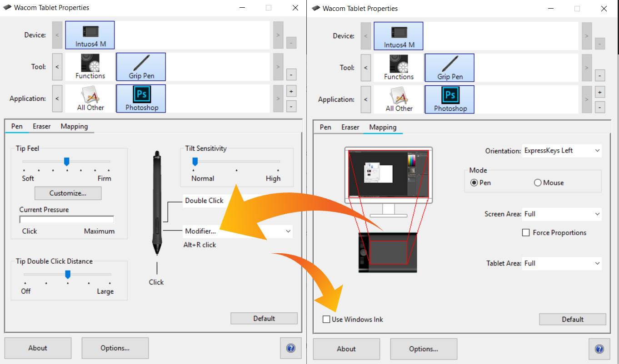Image resolution: width=619 pixels, height=364 pixels.
Task: Click the Tilt Sensitivity slider handle
Action: tap(195, 162)
